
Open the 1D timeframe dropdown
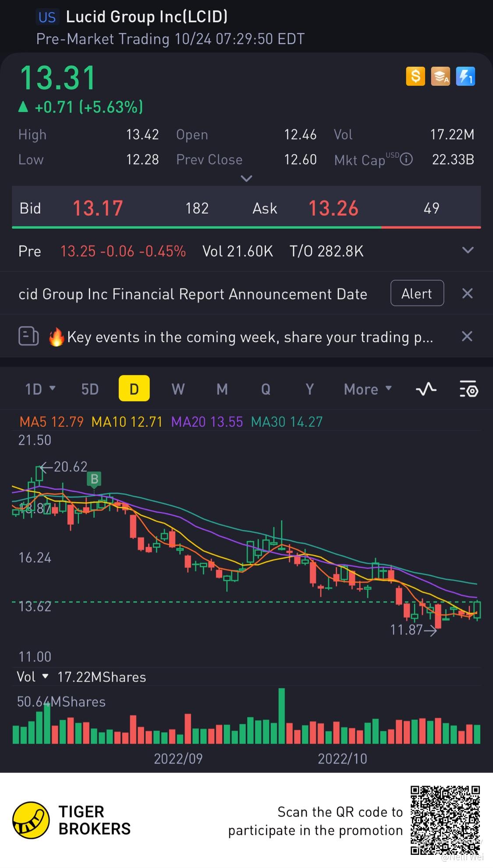pos(40,389)
